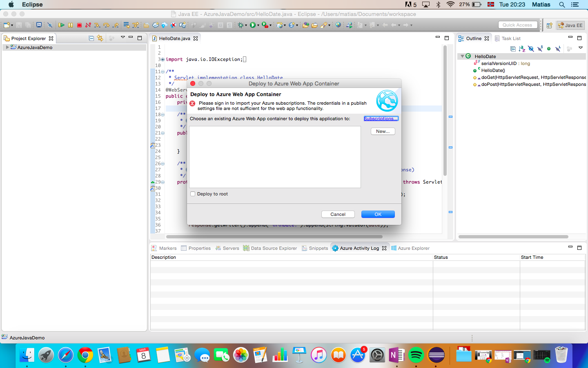Image resolution: width=588 pixels, height=368 pixels.
Task: Click the empty Web App container list
Action: 275,157
